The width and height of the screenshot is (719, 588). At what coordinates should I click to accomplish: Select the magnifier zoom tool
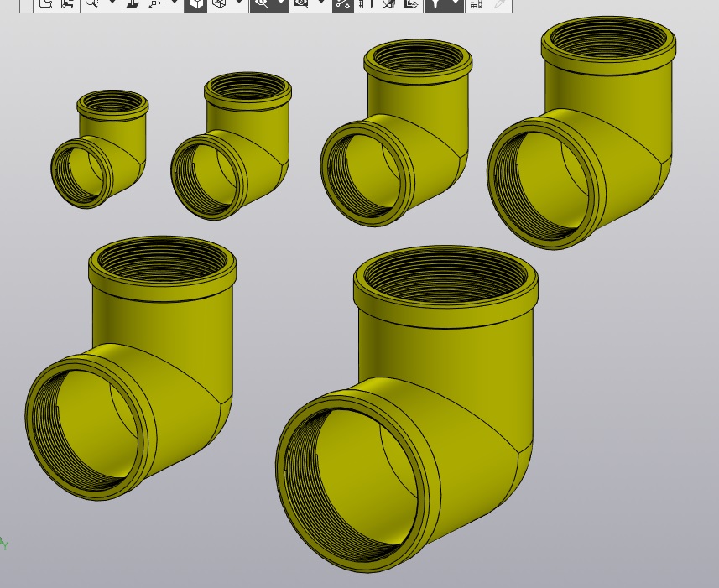(92, 4)
